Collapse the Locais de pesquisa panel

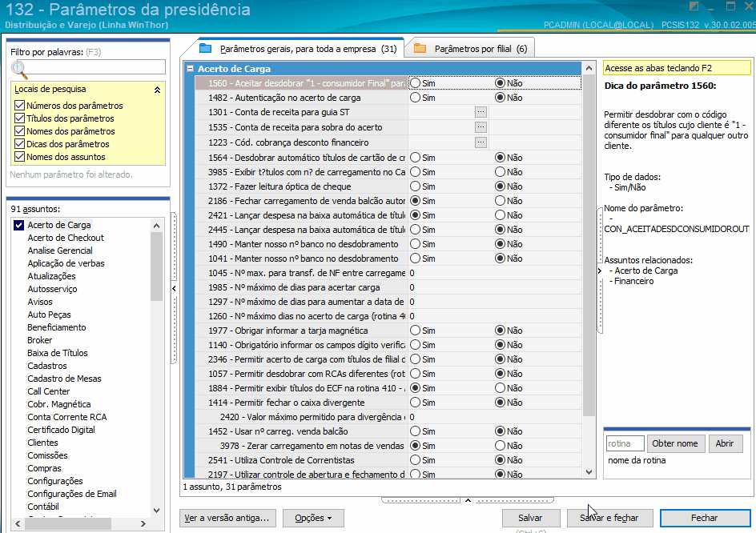click(157, 90)
